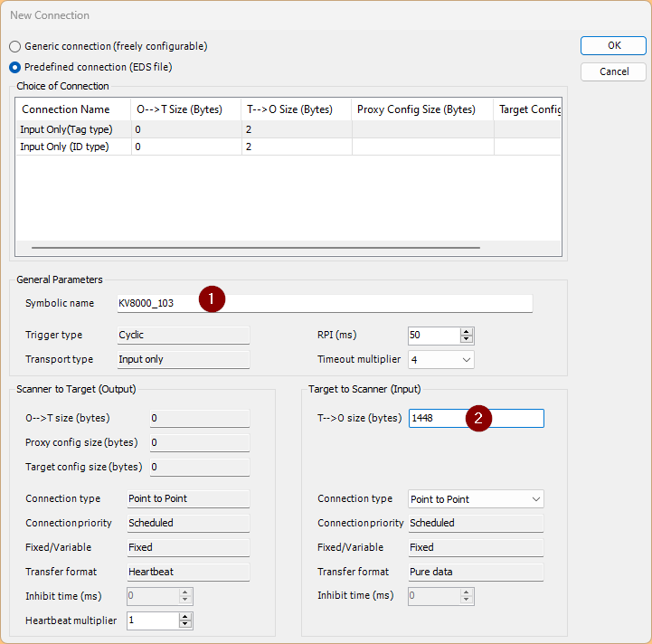Click the Connection Name column header
Viewport: 652px width, 644px height.
tap(73, 109)
